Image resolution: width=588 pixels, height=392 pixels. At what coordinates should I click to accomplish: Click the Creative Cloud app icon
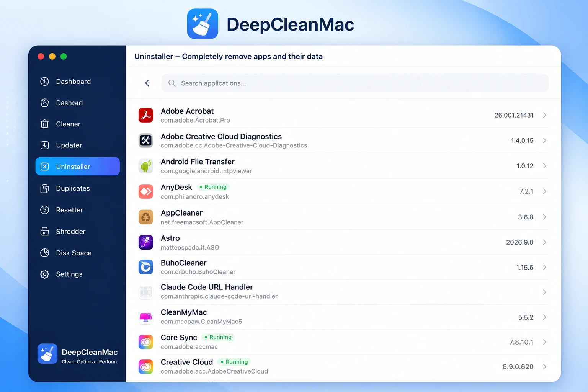point(146,367)
